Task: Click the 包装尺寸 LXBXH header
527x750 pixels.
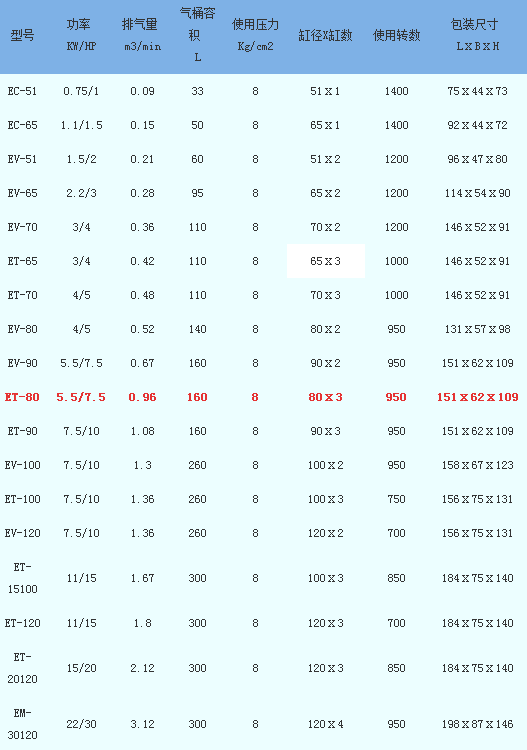Action: point(477,35)
